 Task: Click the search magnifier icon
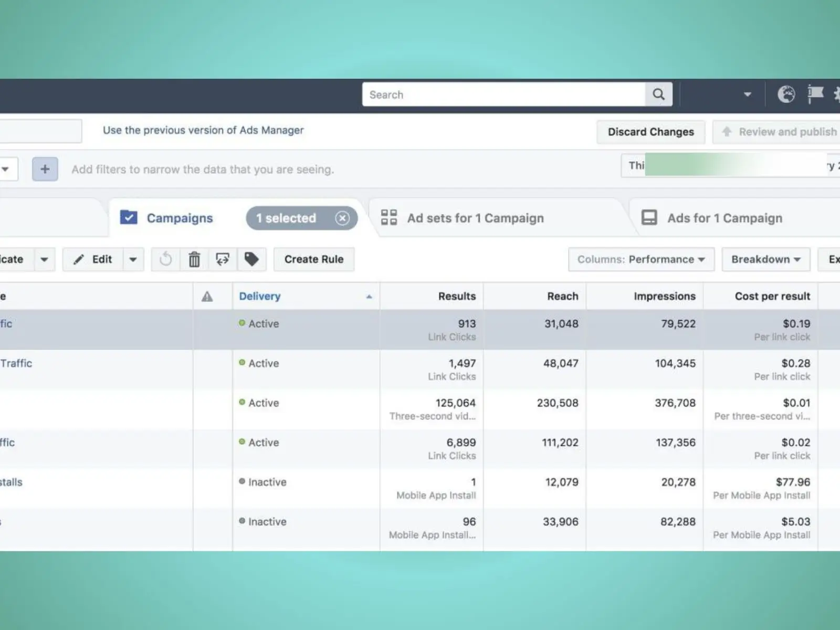[658, 94]
